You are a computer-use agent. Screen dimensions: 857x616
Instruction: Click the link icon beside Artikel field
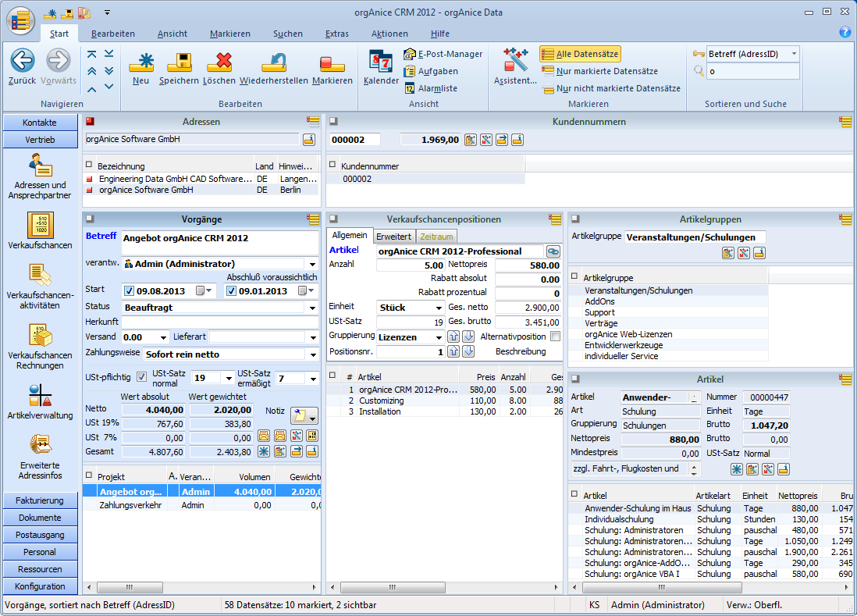pos(553,251)
